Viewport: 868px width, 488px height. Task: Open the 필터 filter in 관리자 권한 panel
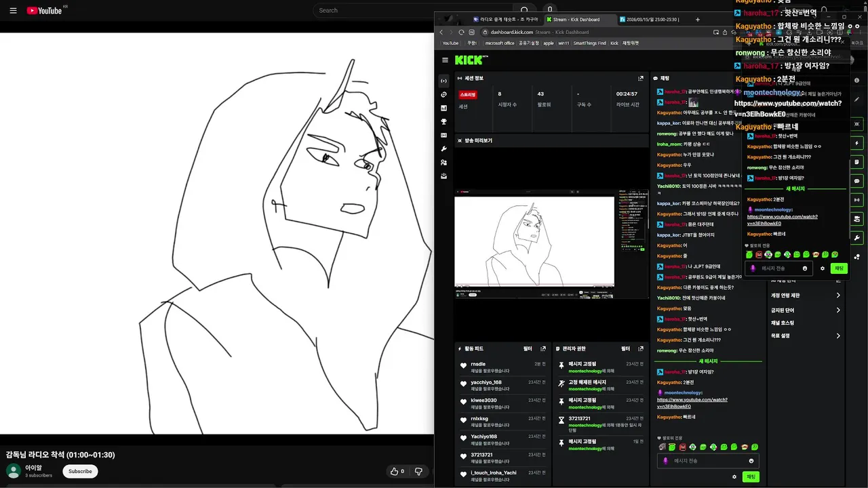click(x=625, y=348)
